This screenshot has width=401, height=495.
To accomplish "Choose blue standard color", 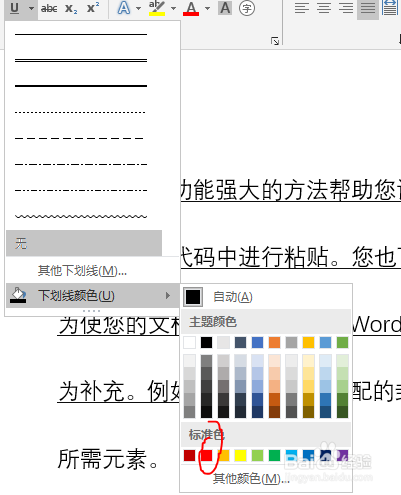I will coord(309,455).
